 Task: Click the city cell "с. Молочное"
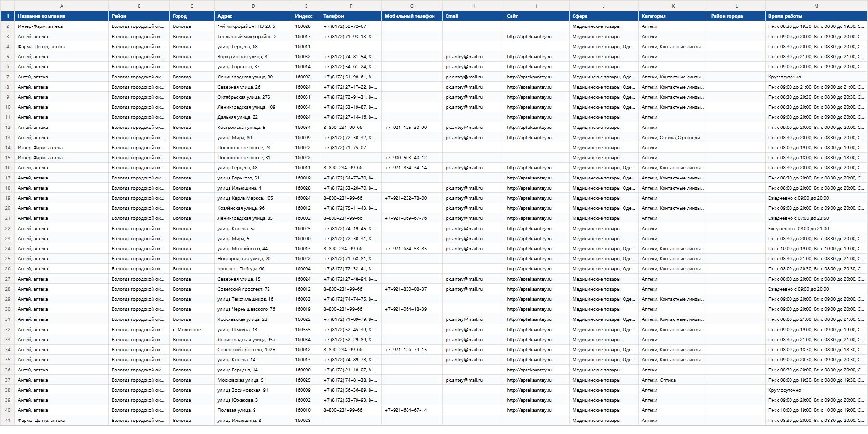(x=192, y=330)
